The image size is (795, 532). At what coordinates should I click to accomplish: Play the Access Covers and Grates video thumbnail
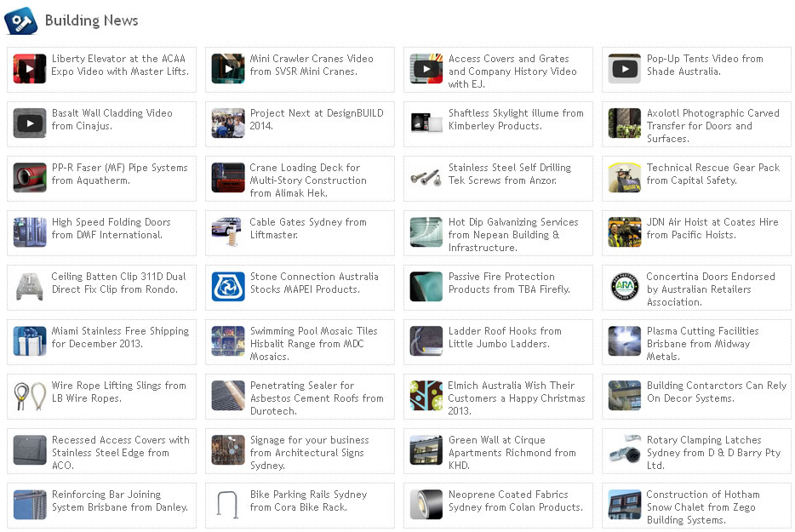426,68
